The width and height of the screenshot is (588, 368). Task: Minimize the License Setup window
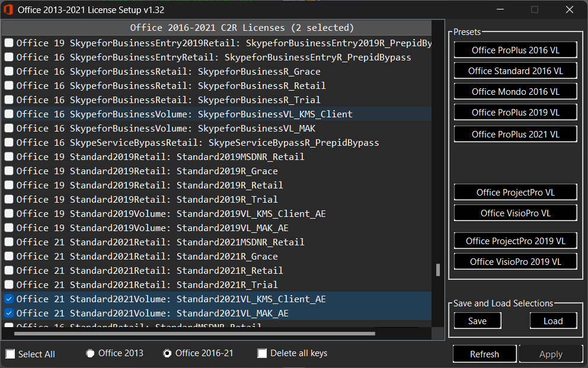(500, 9)
